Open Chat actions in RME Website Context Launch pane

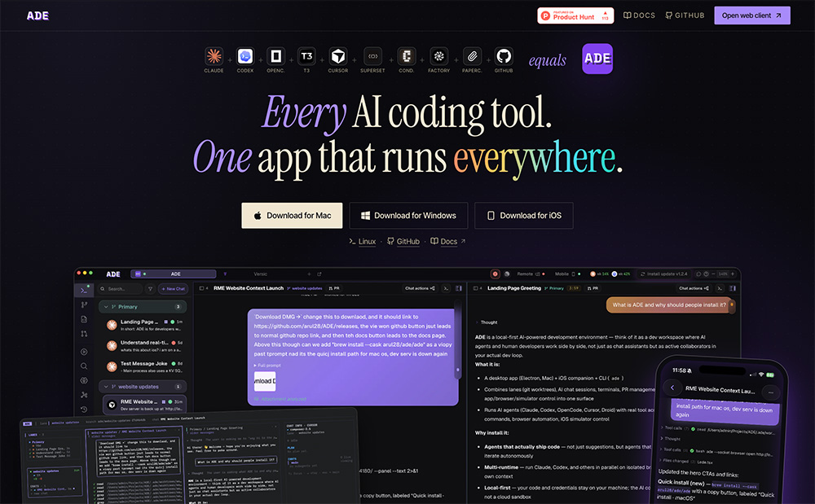coord(420,288)
